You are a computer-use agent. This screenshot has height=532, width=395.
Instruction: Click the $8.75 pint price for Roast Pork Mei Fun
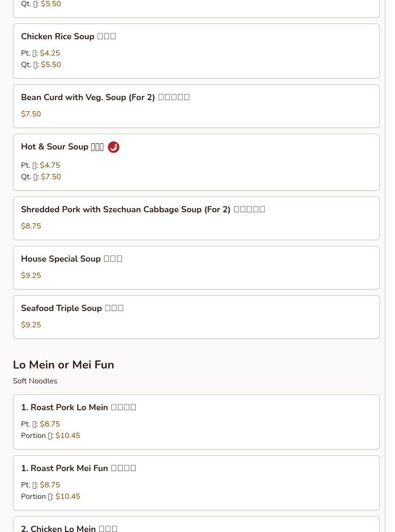[50, 485]
